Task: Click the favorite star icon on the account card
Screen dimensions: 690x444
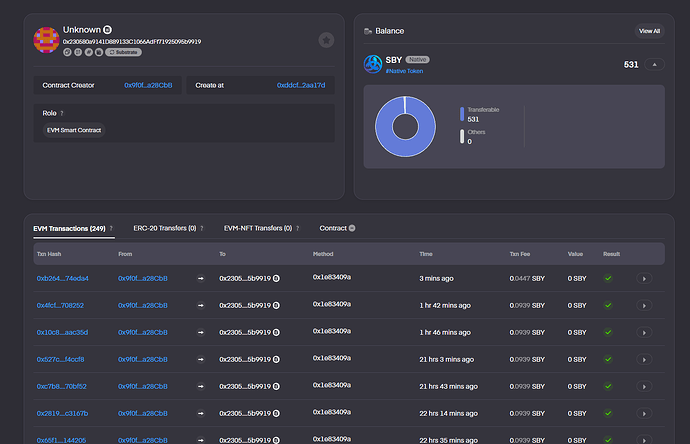Action: [x=326, y=40]
